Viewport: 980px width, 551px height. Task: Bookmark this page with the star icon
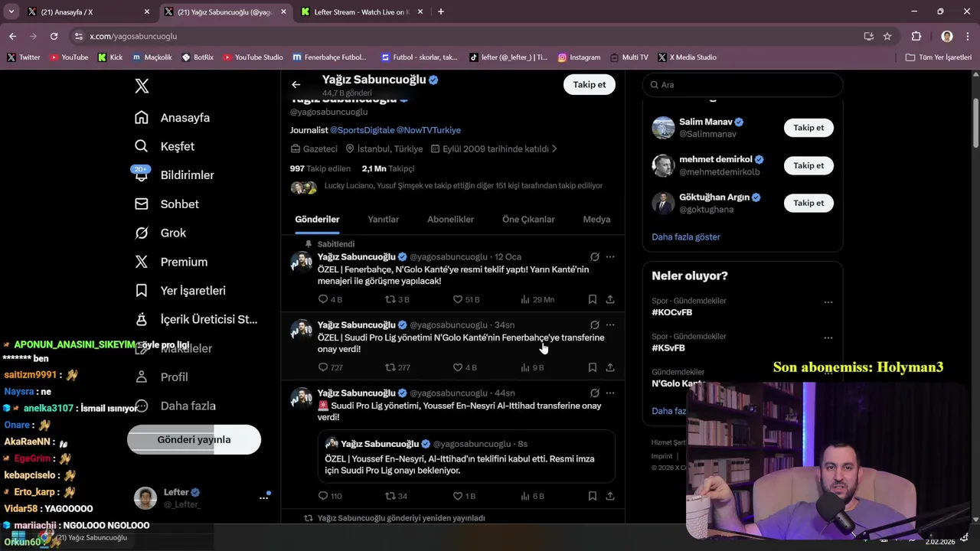(887, 36)
